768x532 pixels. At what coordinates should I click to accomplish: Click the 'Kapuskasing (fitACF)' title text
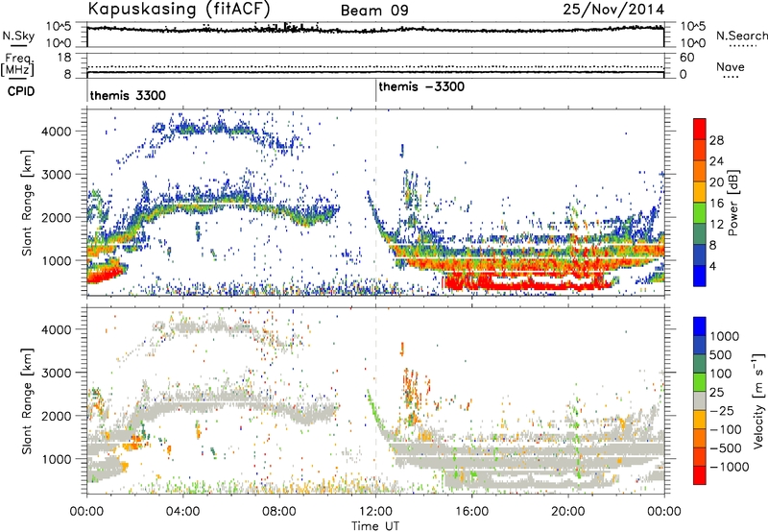(179, 9)
